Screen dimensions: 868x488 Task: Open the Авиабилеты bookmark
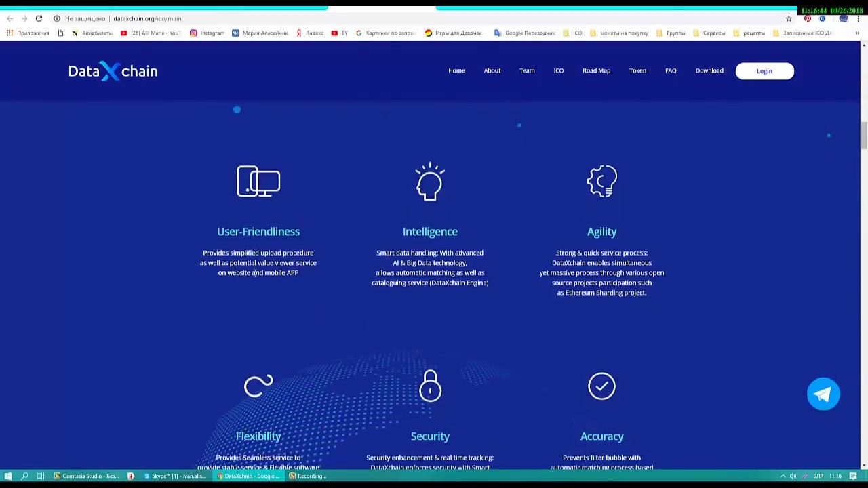(92, 33)
